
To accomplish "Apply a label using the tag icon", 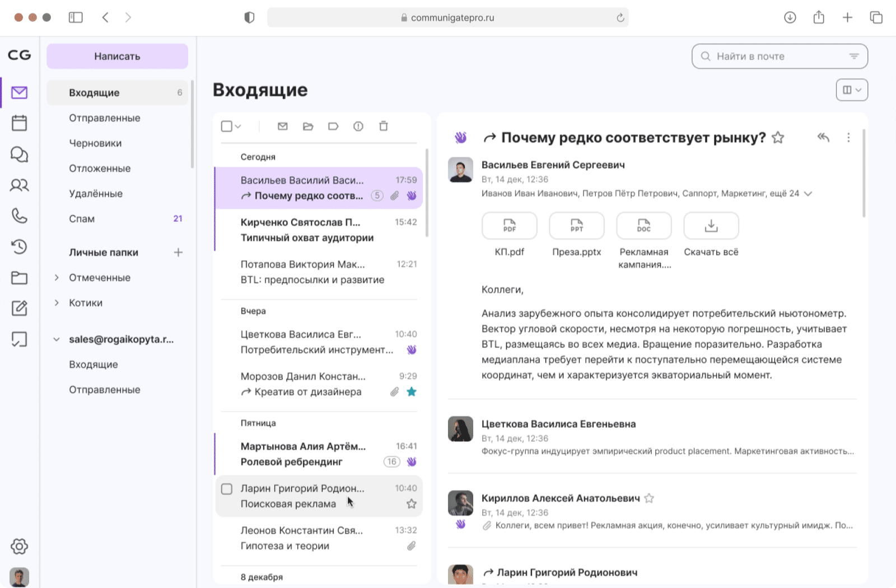I will (333, 127).
